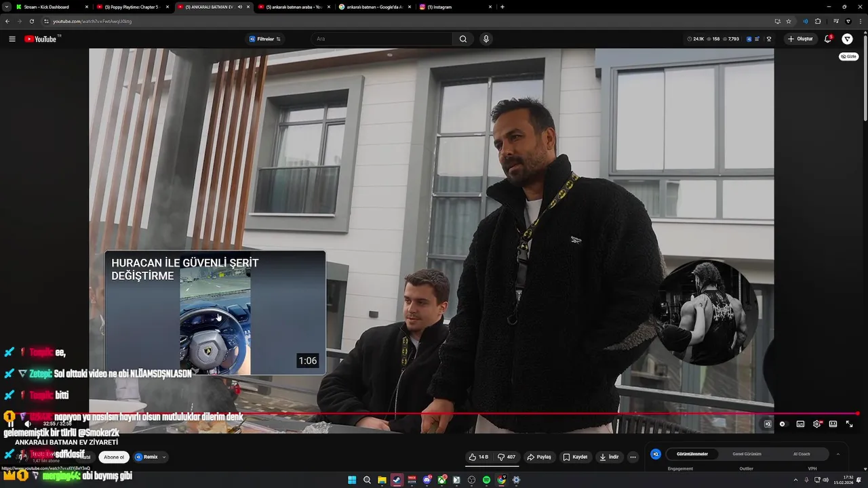Viewport: 868px width, 488px height.
Task: Close the Instagram tab
Action: [x=490, y=7]
